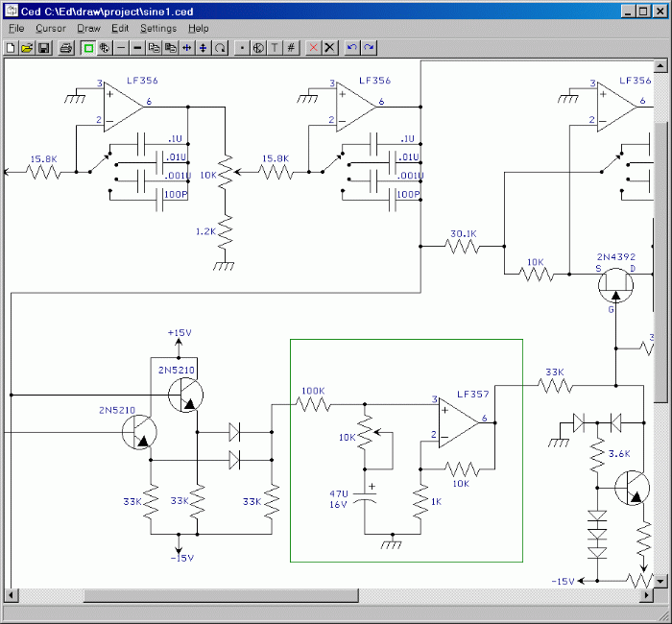Click the vertical flip arrows icon

click(204, 47)
